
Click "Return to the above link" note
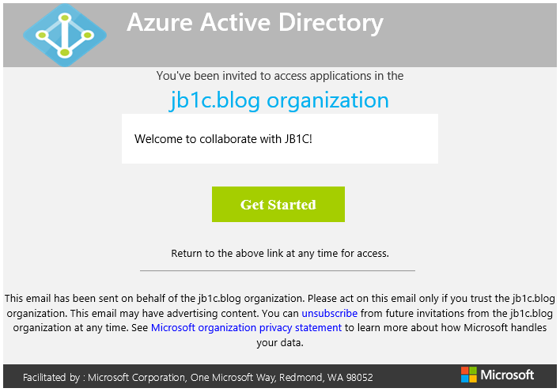280,254
